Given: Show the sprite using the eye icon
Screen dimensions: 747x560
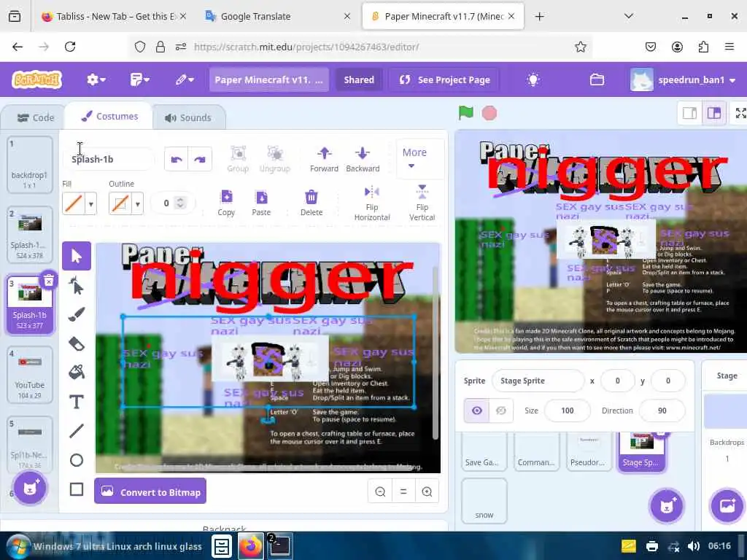Looking at the screenshot, I should pos(477,411).
